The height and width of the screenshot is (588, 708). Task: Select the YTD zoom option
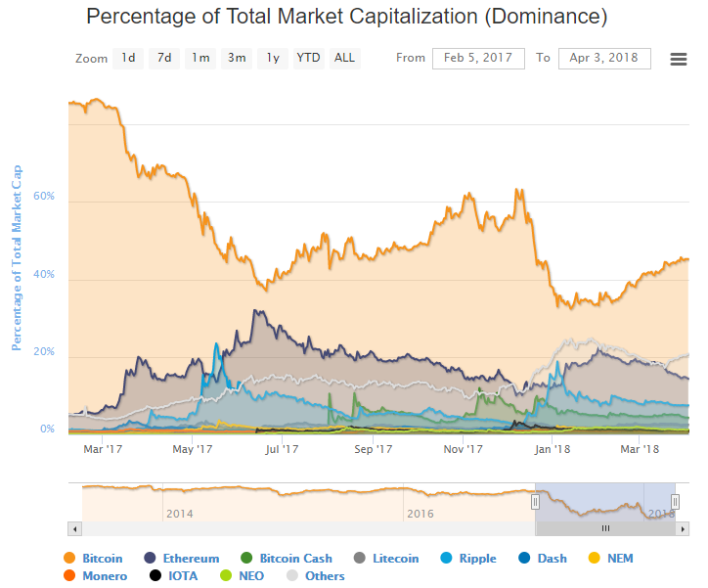[309, 58]
